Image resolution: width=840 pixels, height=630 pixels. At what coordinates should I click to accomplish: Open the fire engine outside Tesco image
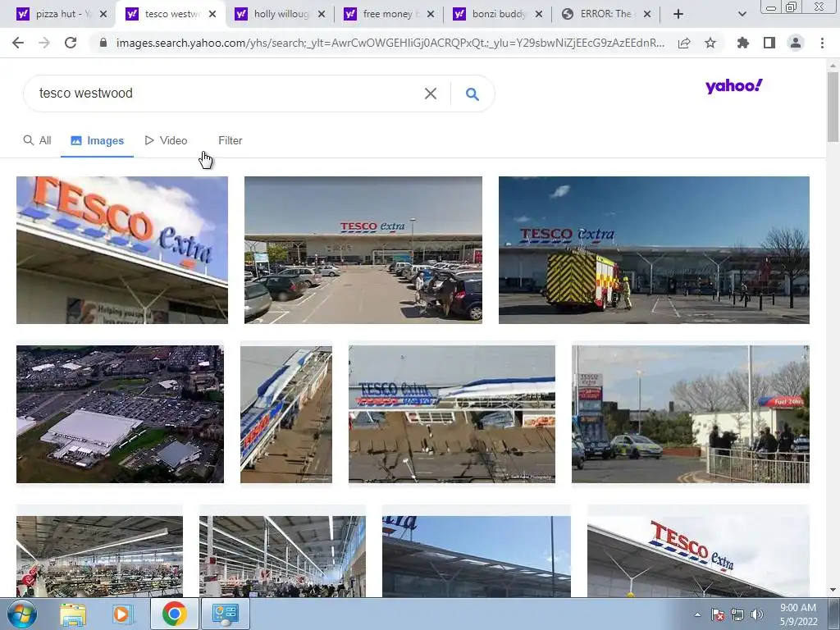coord(654,249)
